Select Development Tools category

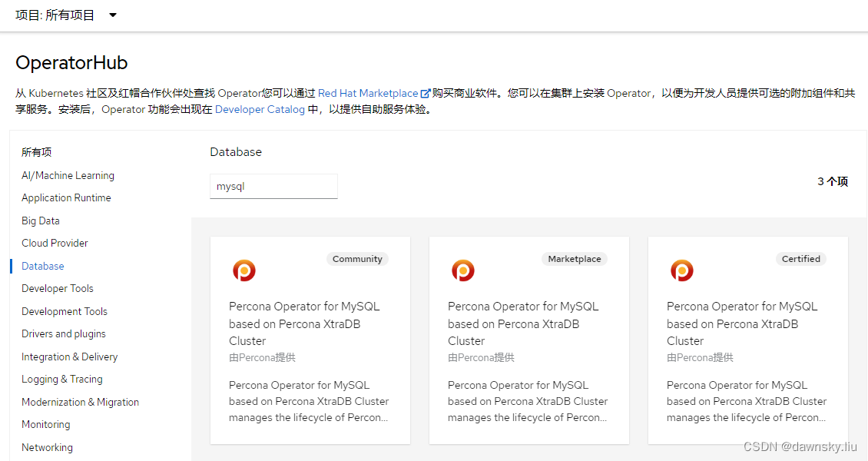65,312
